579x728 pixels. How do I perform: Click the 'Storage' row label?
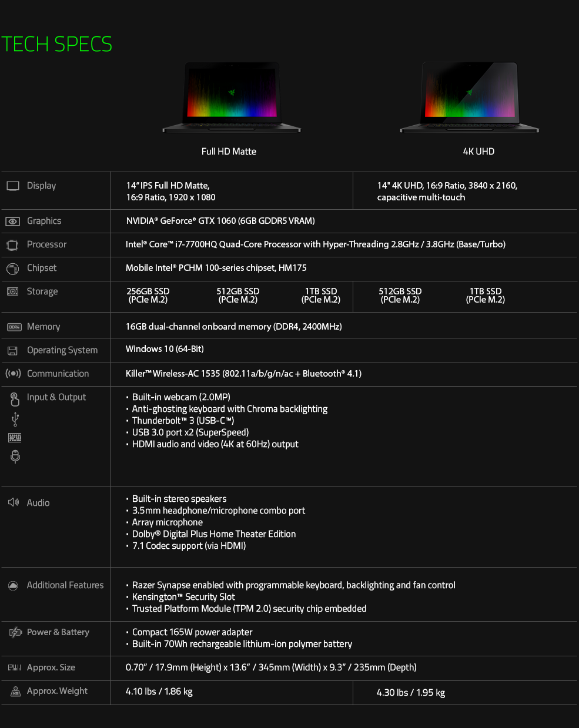click(x=42, y=291)
